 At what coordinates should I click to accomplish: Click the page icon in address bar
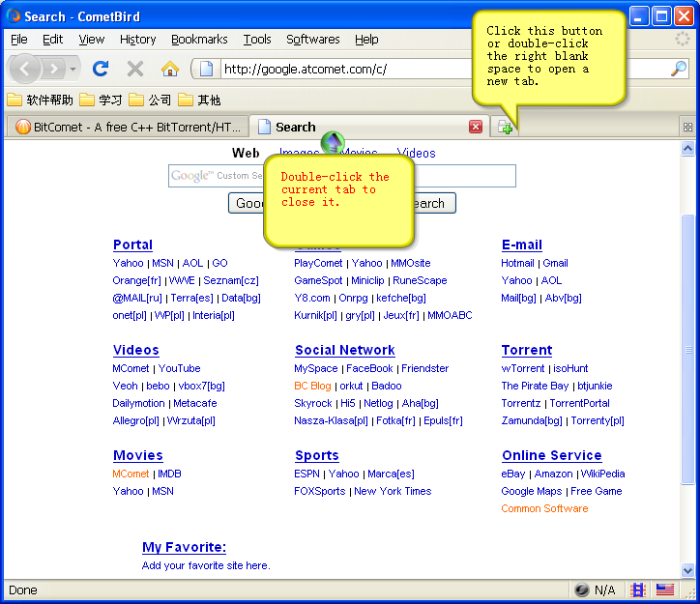pyautogui.click(x=206, y=69)
